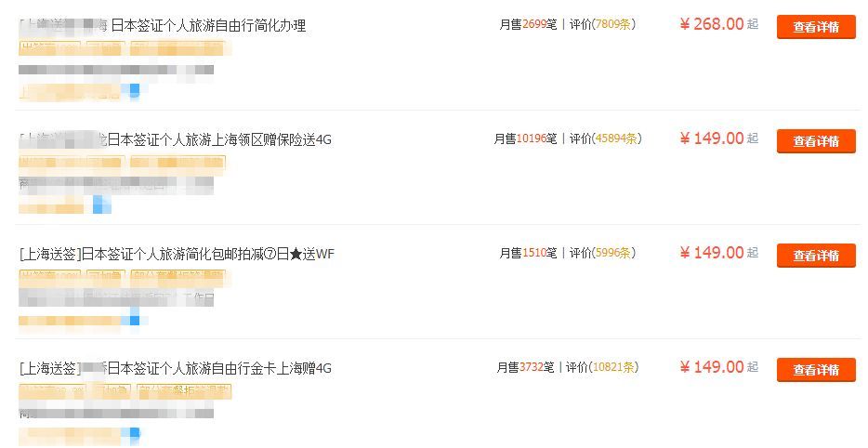Click the ¥268.00起 price

coord(719,24)
